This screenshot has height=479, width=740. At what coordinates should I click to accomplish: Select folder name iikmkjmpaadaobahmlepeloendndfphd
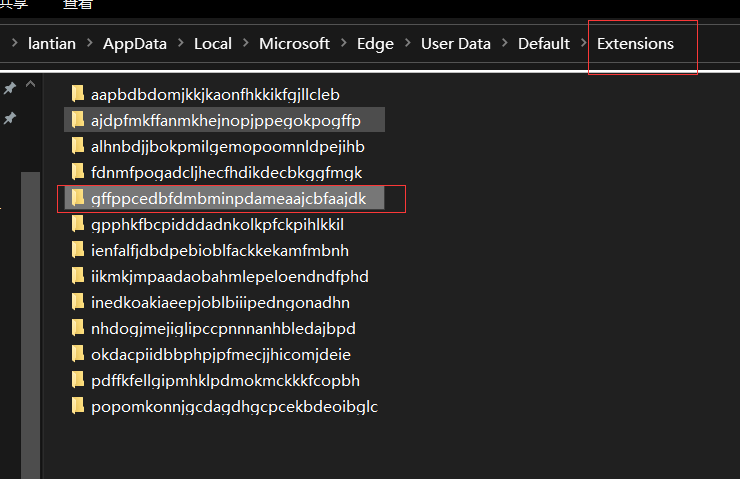[230, 277]
